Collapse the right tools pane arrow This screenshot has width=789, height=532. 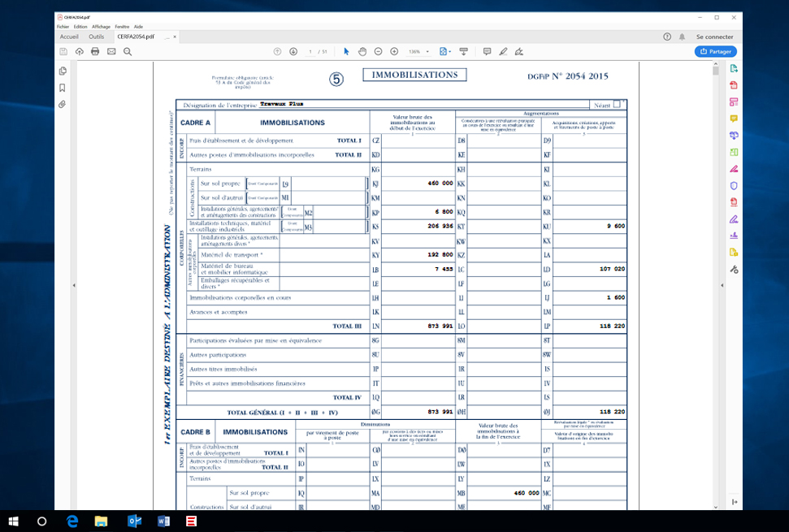click(722, 285)
